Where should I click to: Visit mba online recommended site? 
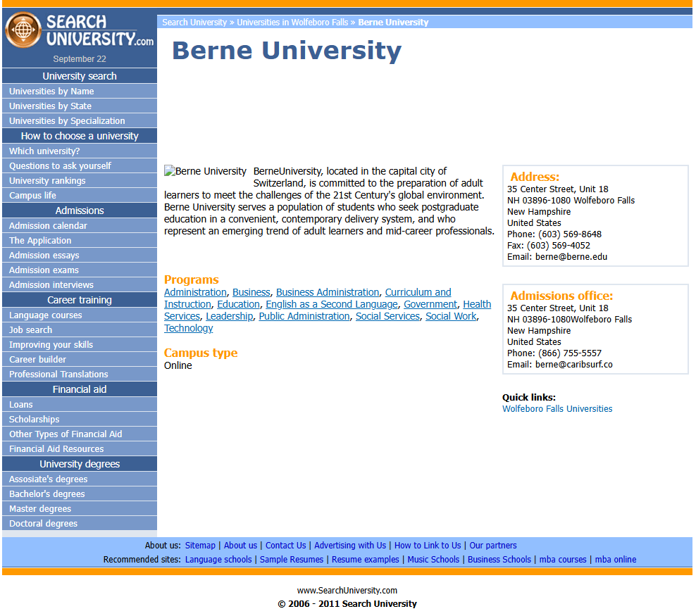click(x=615, y=560)
